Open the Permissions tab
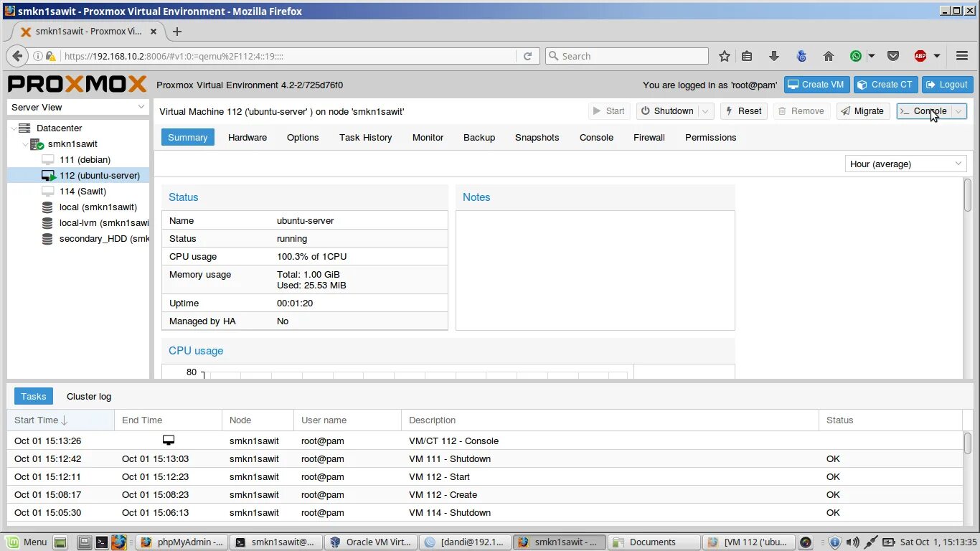Image resolution: width=980 pixels, height=551 pixels. point(711,138)
